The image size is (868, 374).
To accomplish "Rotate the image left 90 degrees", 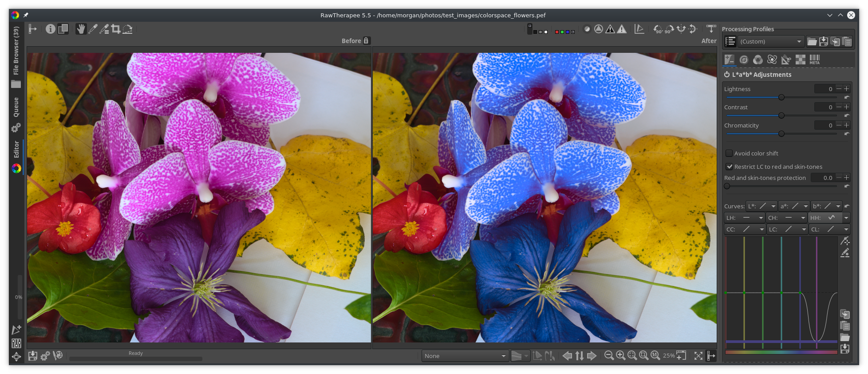I will (658, 29).
